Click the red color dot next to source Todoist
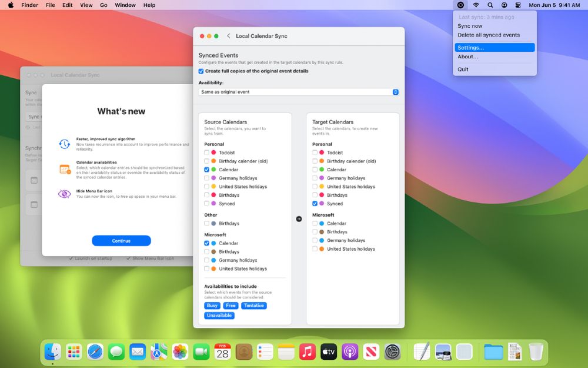This screenshot has width=588, height=368. 213,152
